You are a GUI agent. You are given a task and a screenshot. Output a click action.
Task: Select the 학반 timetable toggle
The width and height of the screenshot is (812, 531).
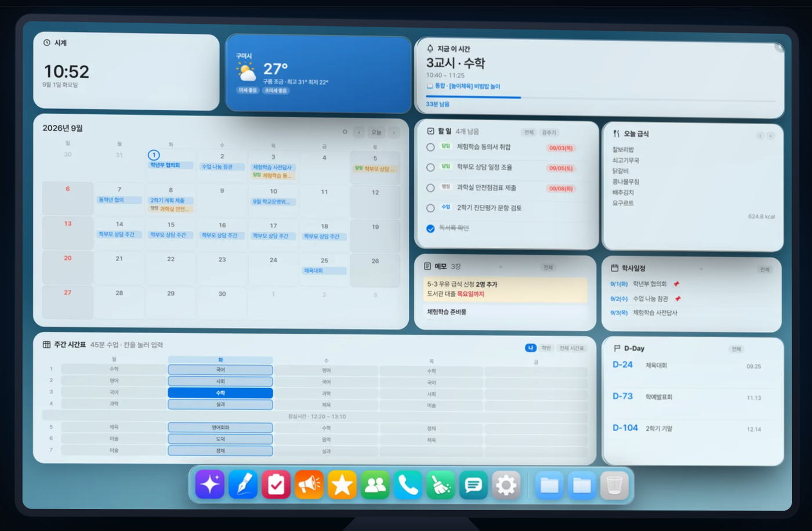click(546, 348)
